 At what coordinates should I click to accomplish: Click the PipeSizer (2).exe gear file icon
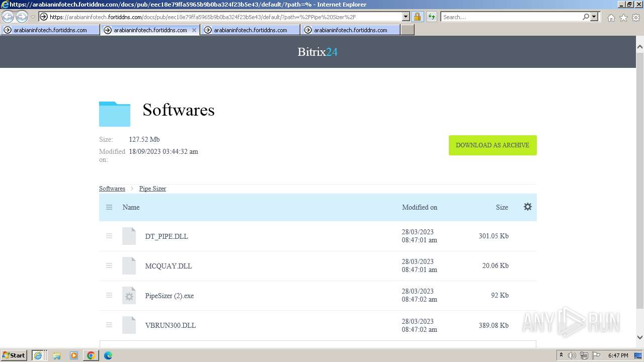[x=129, y=296]
